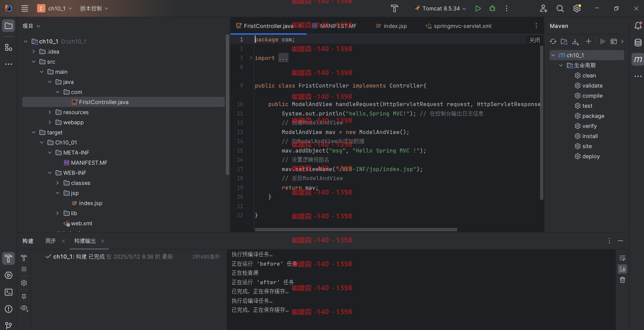644x330 pixels.
Task: Open the Notifications bell
Action: tap(638, 26)
